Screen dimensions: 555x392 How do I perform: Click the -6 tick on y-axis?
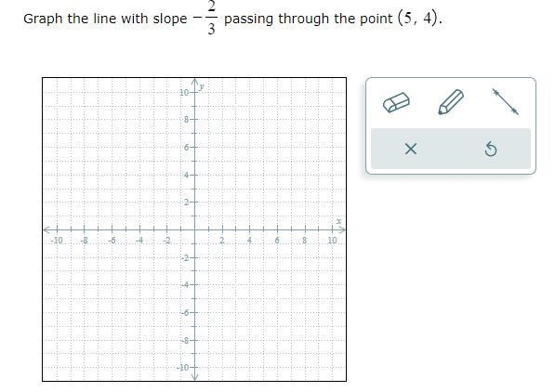(194, 312)
